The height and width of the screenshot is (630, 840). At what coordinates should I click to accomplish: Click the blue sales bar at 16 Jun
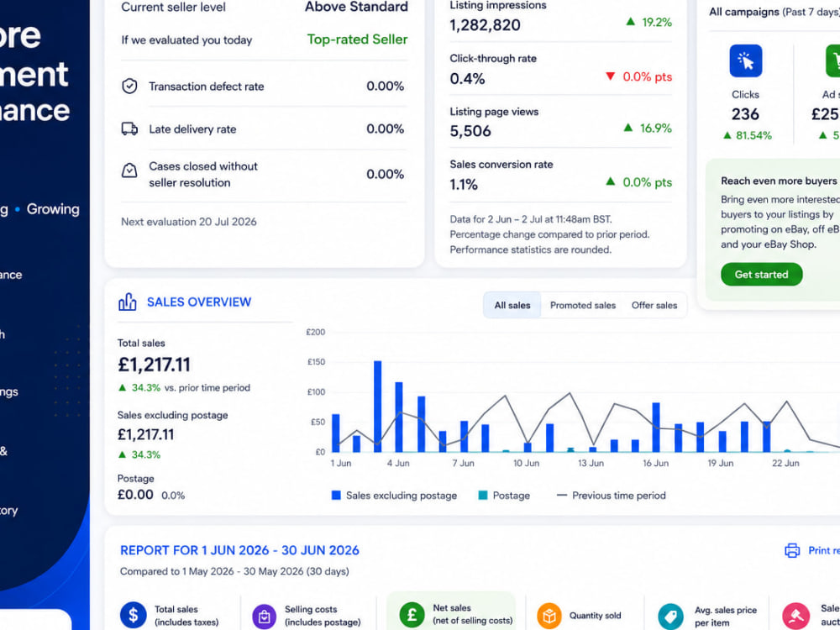pyautogui.click(x=656, y=427)
